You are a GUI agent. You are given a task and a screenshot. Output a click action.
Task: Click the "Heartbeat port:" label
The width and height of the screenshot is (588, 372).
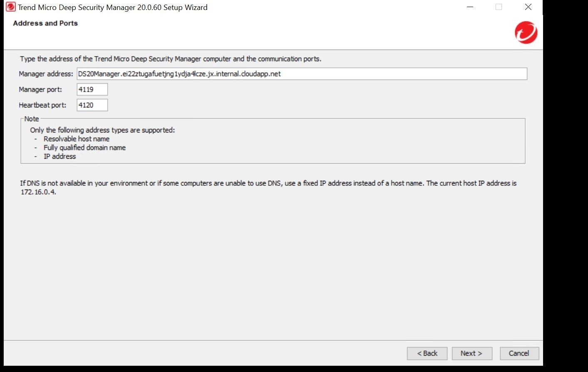click(x=42, y=105)
